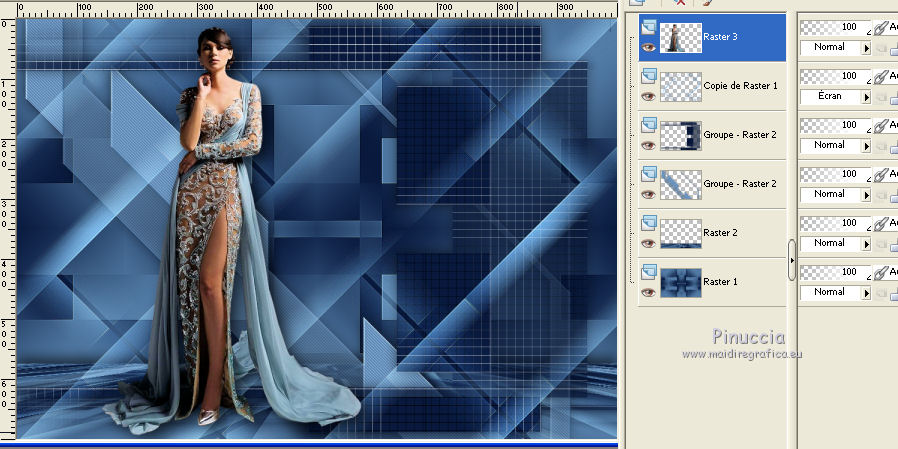The width and height of the screenshot is (898, 449).
Task: Select the layer named Raster 2
Action: (x=720, y=233)
